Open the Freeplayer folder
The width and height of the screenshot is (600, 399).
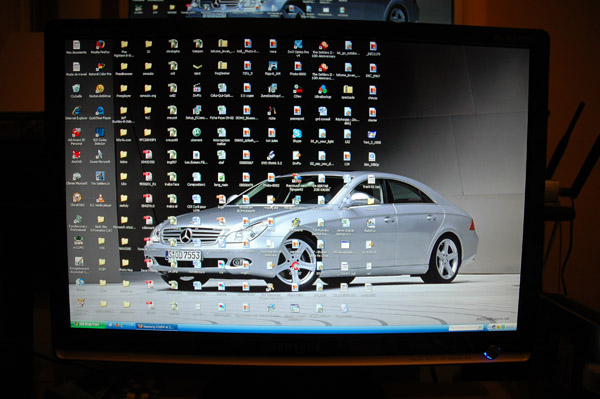coord(124,90)
